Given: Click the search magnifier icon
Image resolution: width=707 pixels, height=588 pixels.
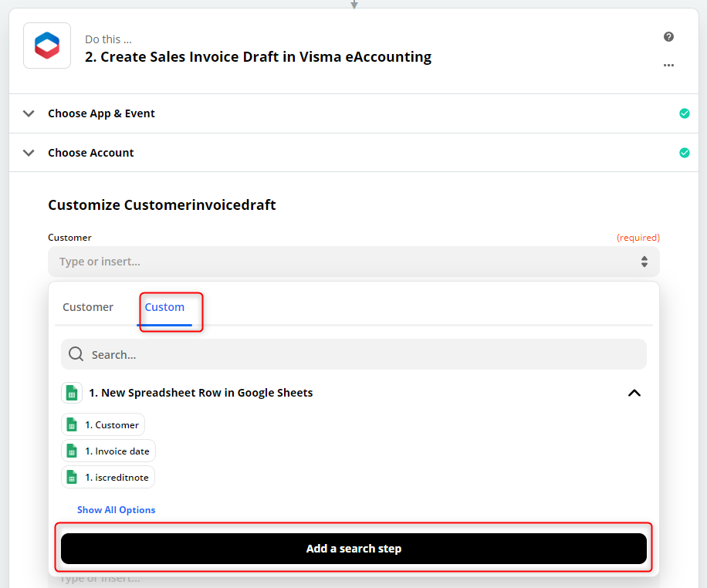Looking at the screenshot, I should coord(76,355).
